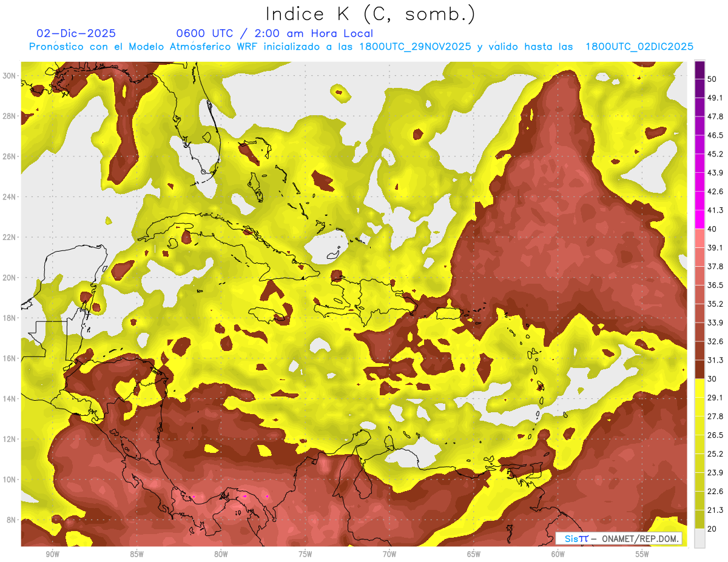The image size is (728, 562).
Task: Click the magenta swatch between 40 and 41.3
Action: coord(699,219)
